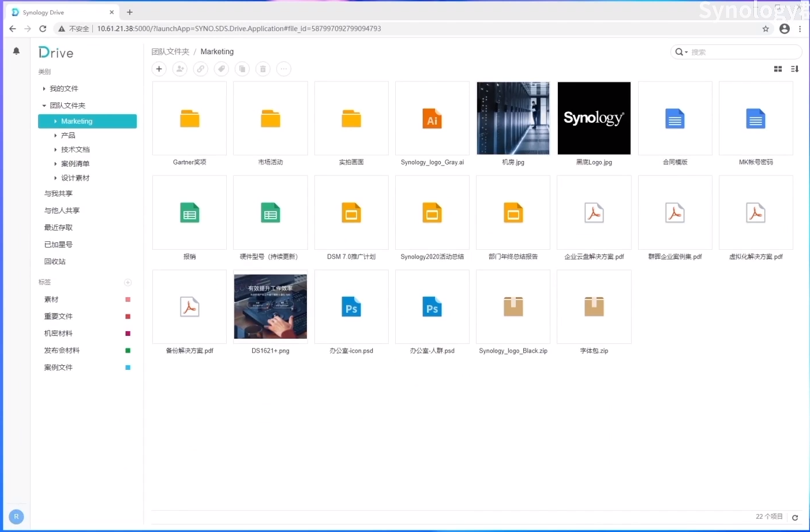The width and height of the screenshot is (810, 532).
Task: Add a new label with the 标签 plus
Action: click(128, 282)
